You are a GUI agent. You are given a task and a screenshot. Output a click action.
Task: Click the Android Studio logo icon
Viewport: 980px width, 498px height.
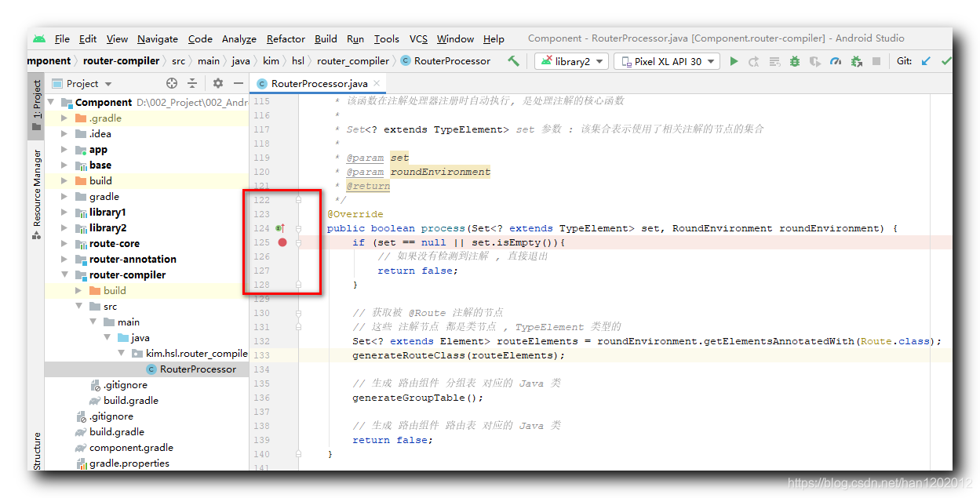pyautogui.click(x=39, y=38)
